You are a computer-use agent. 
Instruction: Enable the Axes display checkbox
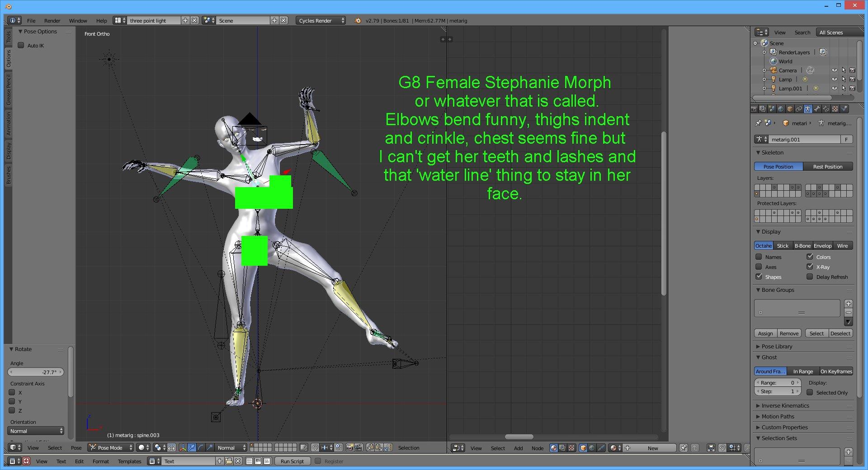759,267
